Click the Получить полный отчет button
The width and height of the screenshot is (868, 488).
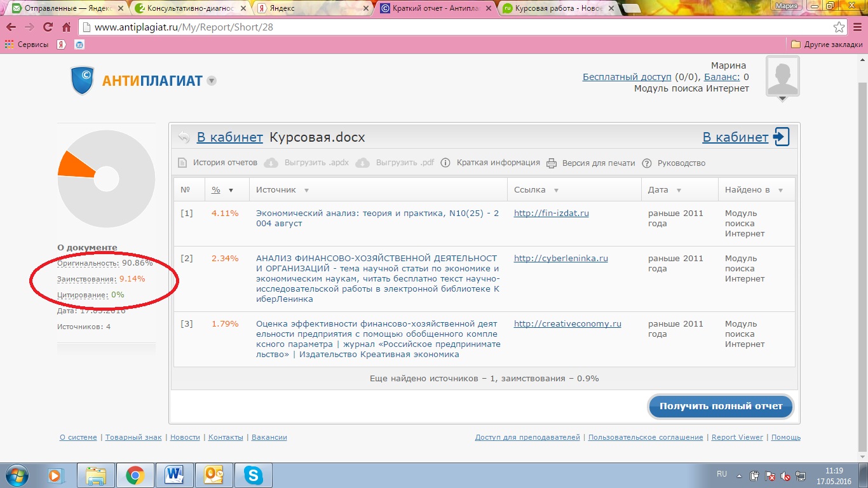click(x=721, y=406)
